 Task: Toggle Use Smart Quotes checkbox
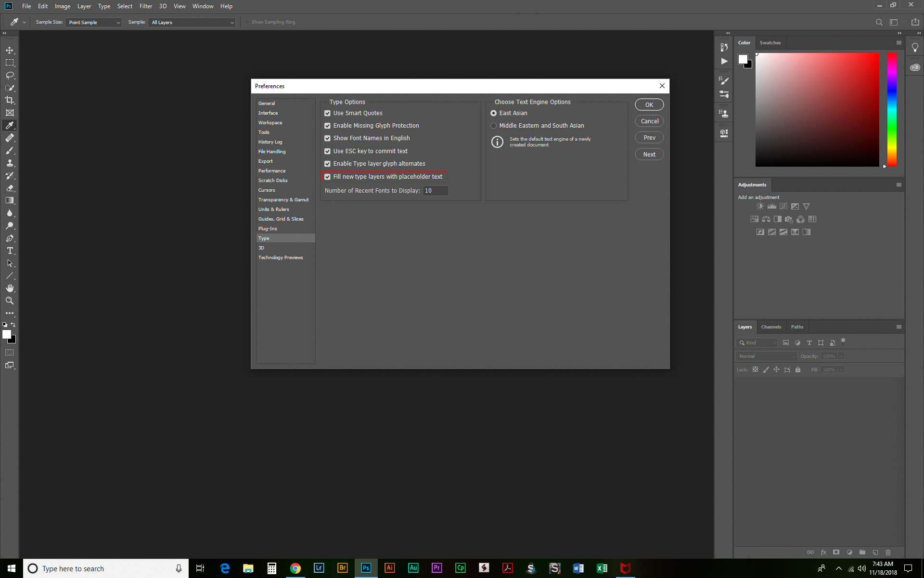click(327, 113)
